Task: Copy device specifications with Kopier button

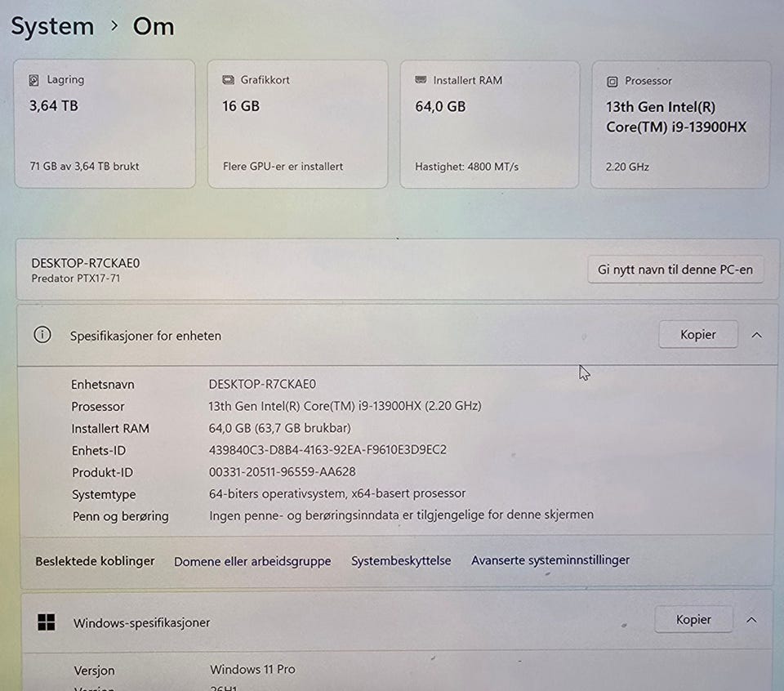Action: [698, 334]
